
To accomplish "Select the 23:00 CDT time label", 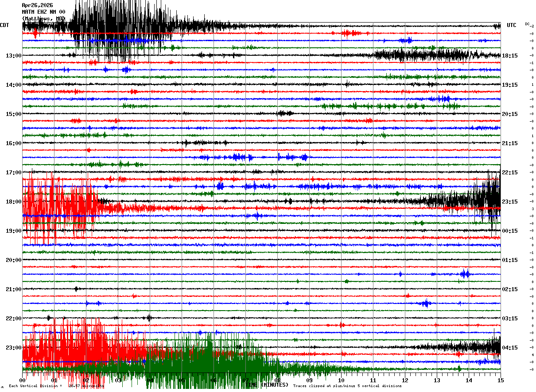I will (14, 347).
